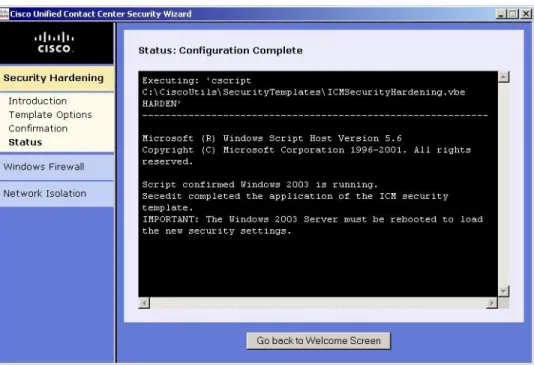Click the ICMSecurityHardening.vbe path line
This screenshot has width=534, height=365.
tap(303, 92)
